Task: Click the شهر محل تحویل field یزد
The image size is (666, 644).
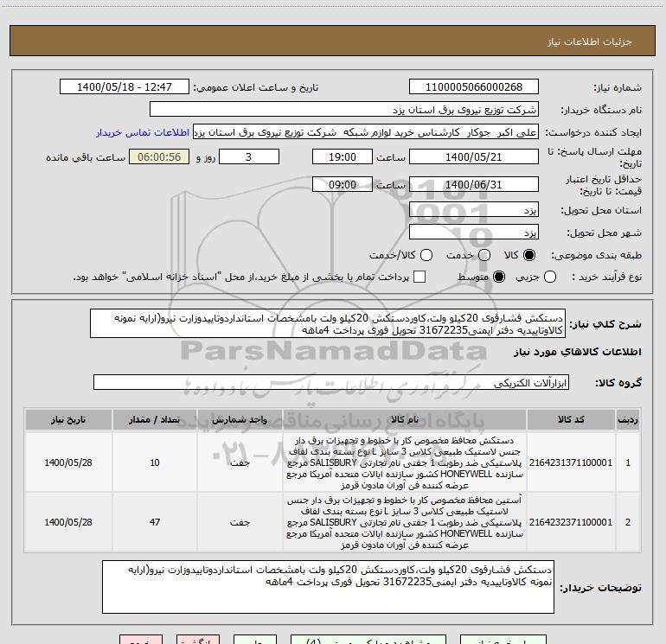Action: (474, 233)
